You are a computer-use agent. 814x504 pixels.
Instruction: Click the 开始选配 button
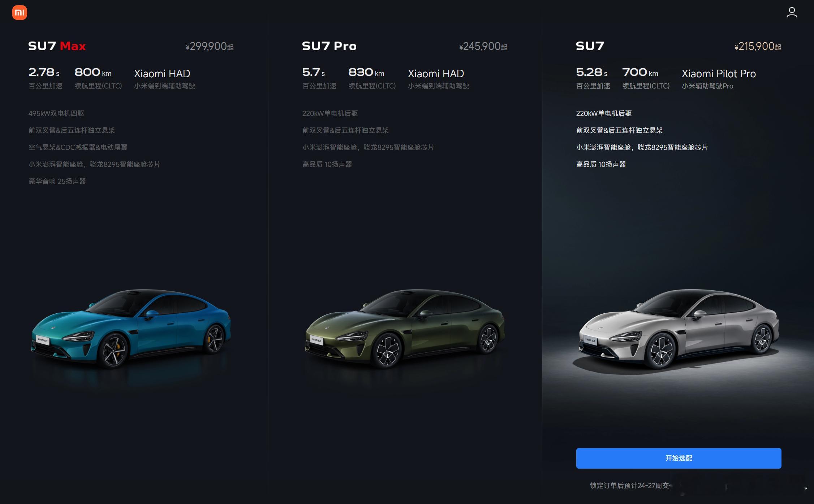point(679,458)
